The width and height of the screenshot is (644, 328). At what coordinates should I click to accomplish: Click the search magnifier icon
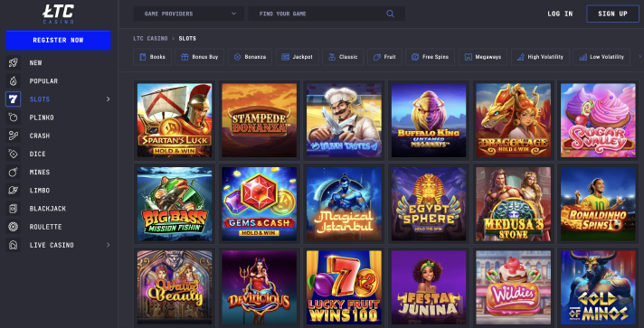[390, 14]
